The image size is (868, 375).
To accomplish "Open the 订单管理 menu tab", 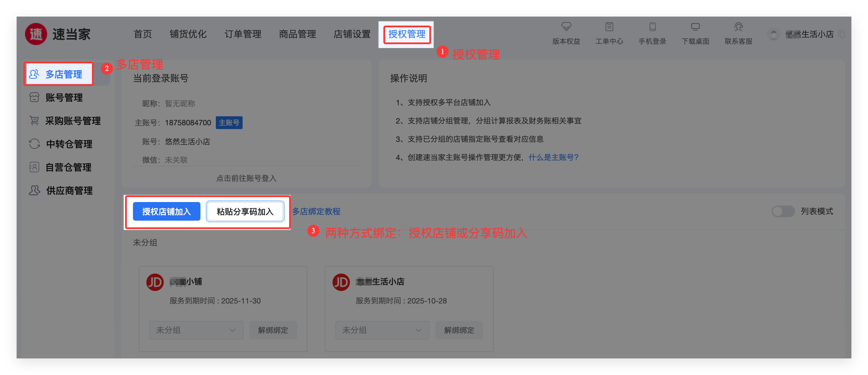I will click(243, 34).
